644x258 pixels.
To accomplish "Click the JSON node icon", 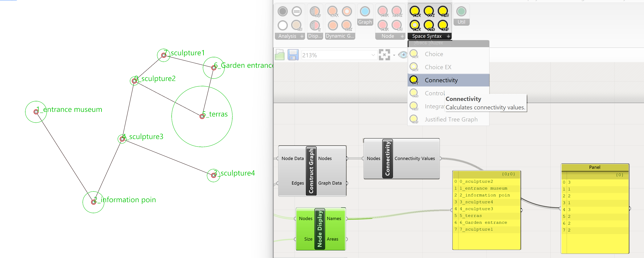I will 397,11.
